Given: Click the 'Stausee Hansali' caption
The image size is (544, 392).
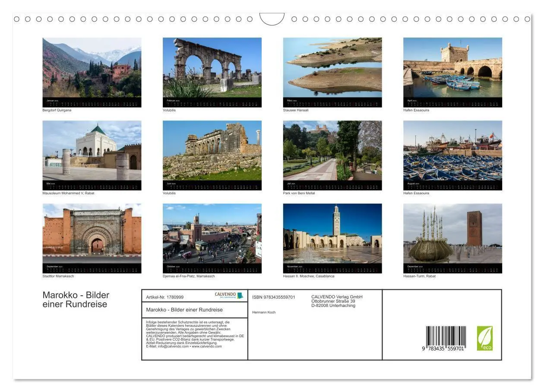Looking at the screenshot, I should tap(296, 110).
